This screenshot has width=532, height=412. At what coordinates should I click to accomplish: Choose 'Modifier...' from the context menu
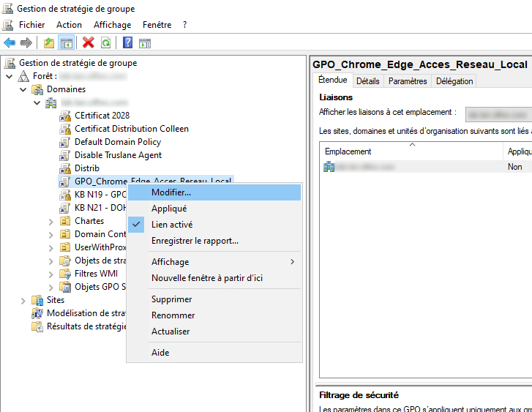click(x=171, y=192)
